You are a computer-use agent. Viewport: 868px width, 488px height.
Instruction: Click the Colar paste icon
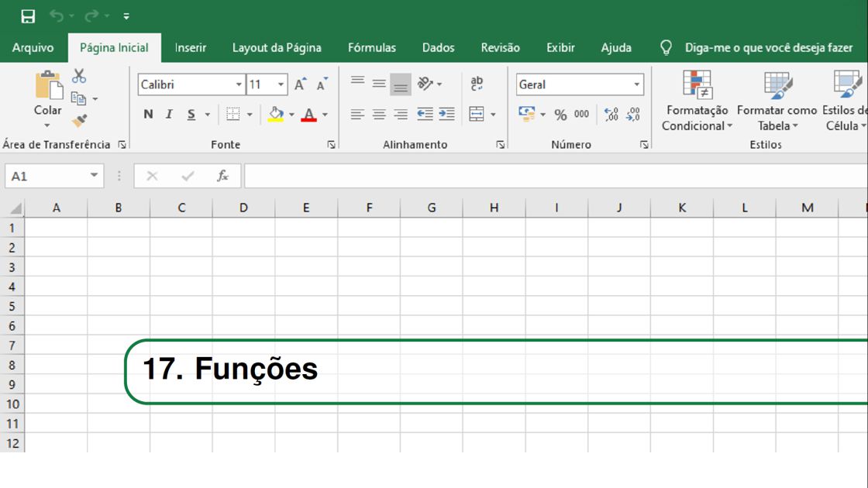pyautogui.click(x=48, y=85)
